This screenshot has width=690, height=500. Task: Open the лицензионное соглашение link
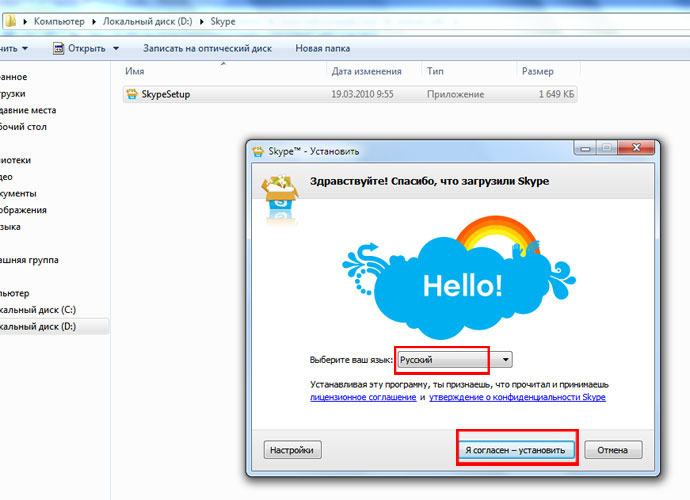[363, 397]
